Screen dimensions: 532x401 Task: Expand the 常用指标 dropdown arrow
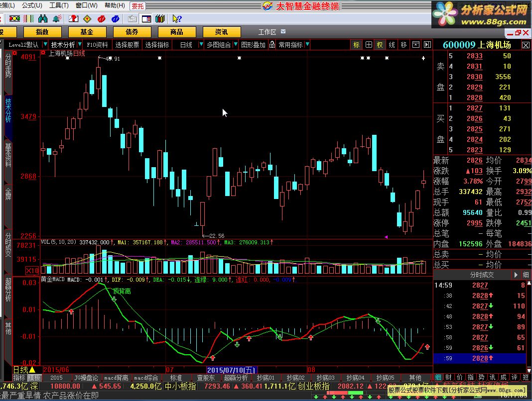pos(307,44)
